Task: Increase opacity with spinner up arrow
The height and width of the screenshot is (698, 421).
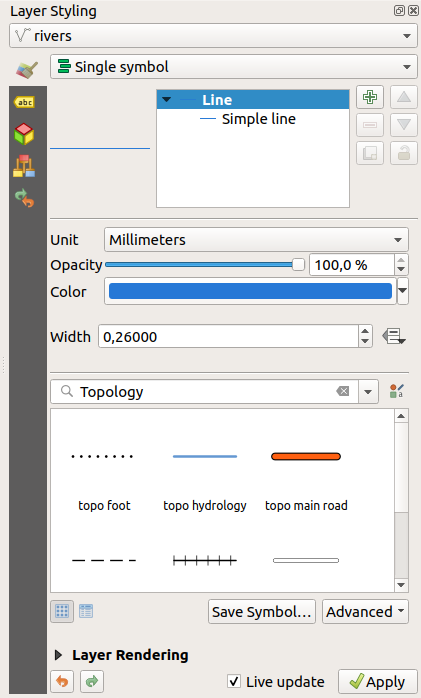Action: click(x=401, y=260)
